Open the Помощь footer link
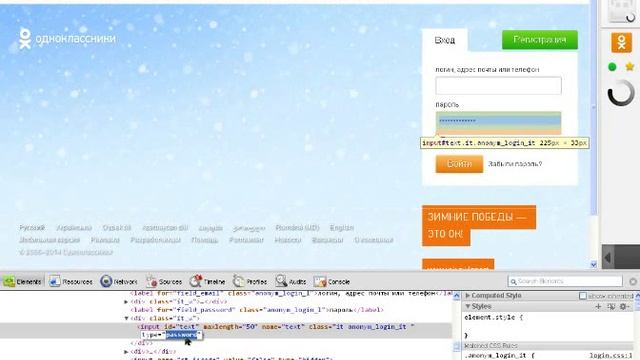The width and height of the screenshot is (640, 360). [204, 240]
